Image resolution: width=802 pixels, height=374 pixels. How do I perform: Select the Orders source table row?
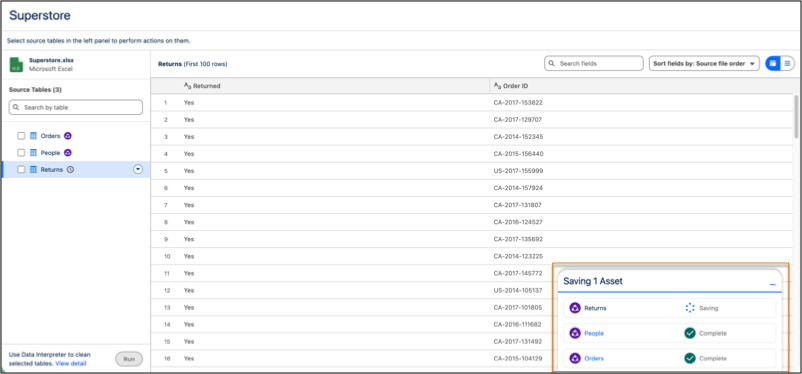(x=76, y=136)
